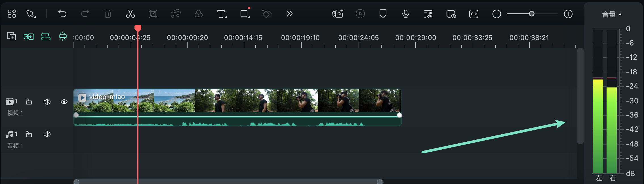644x184 pixels.
Task: Click ruler at 00:00:33:25
Action: point(472,37)
